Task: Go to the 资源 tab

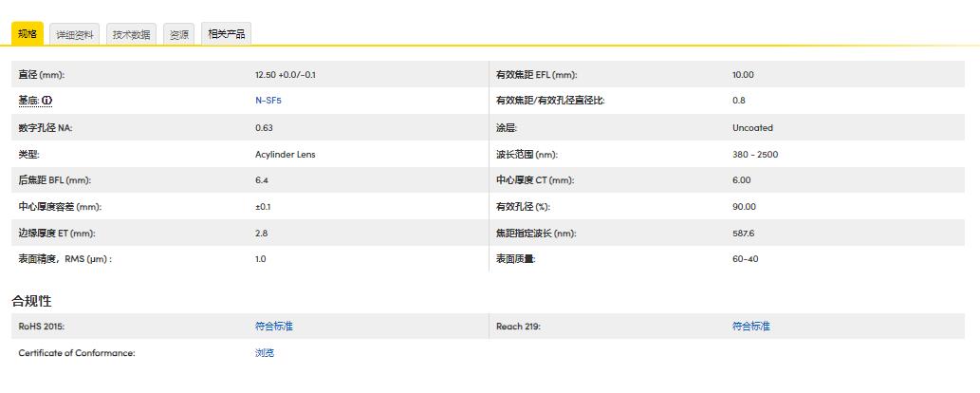Action: (x=178, y=35)
